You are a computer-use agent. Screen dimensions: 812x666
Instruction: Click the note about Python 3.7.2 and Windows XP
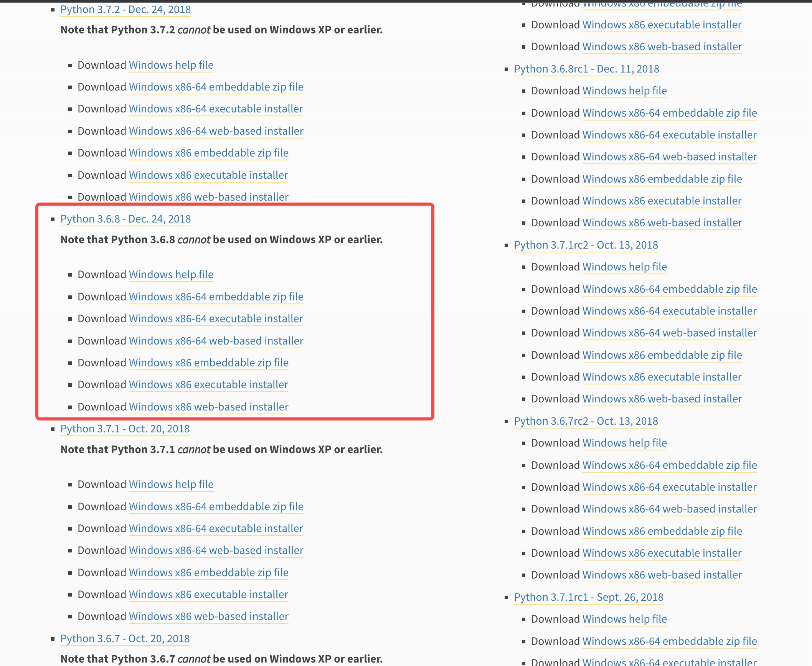click(221, 30)
